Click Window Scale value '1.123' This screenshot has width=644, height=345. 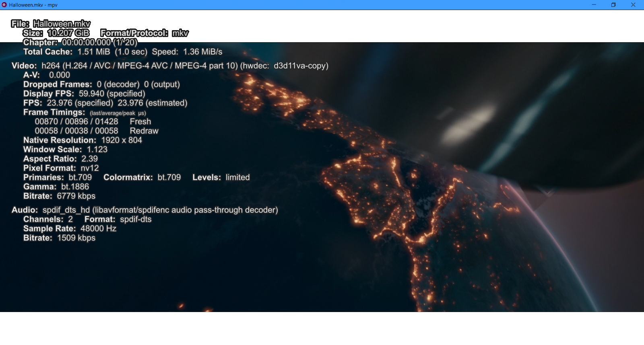tap(97, 150)
